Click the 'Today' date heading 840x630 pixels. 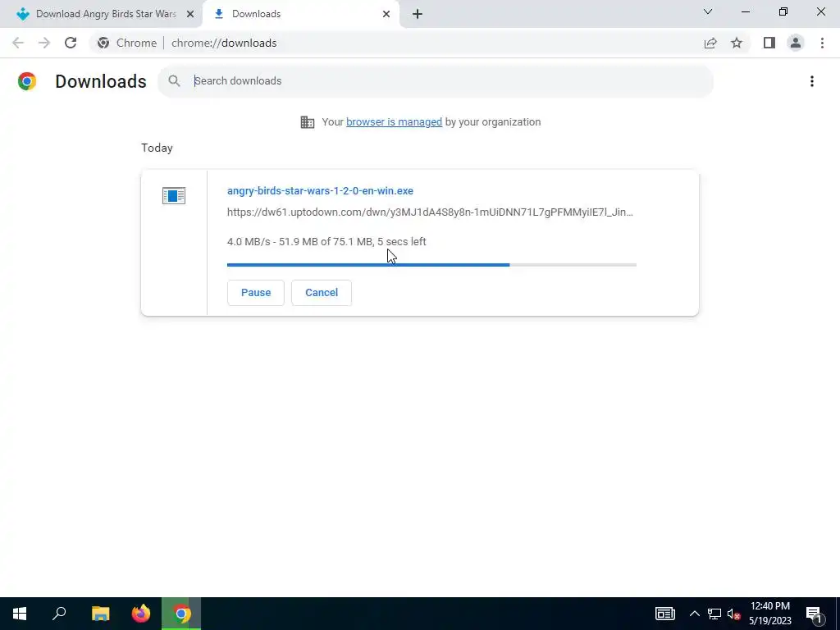click(x=157, y=148)
